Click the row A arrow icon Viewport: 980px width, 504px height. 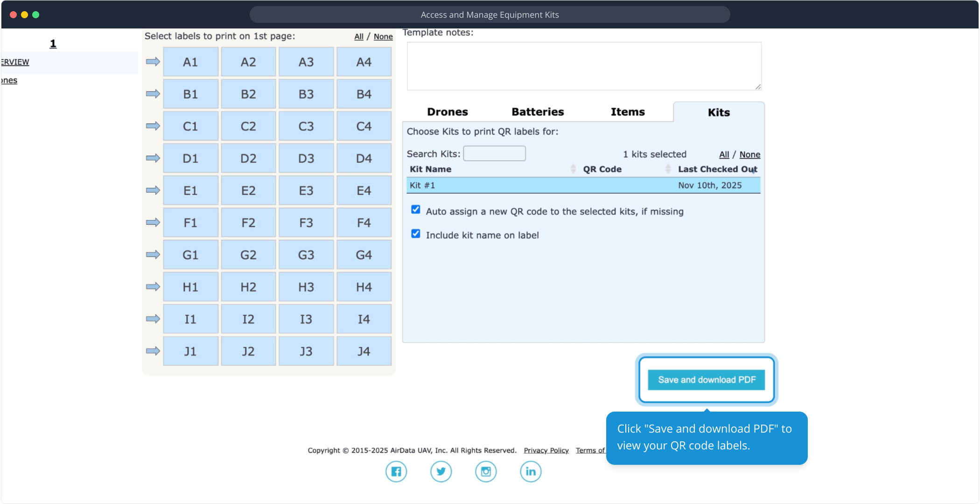(x=153, y=62)
